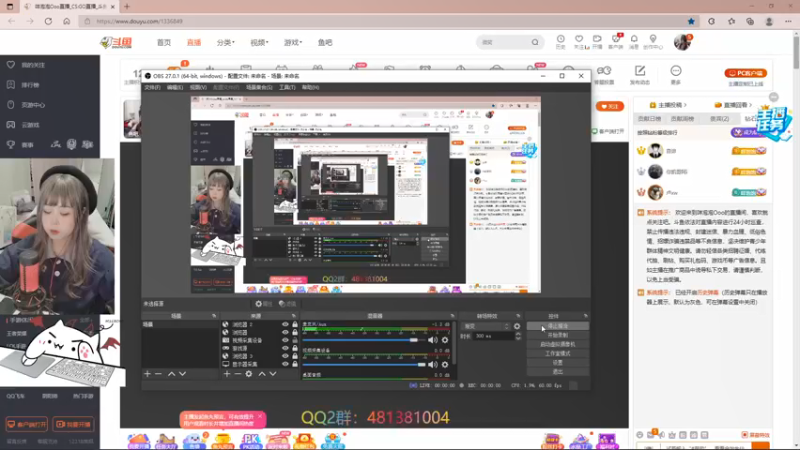Viewport: 800px width, 450px height.
Task: Open OBS 文件(F) File menu
Action: tap(152, 87)
